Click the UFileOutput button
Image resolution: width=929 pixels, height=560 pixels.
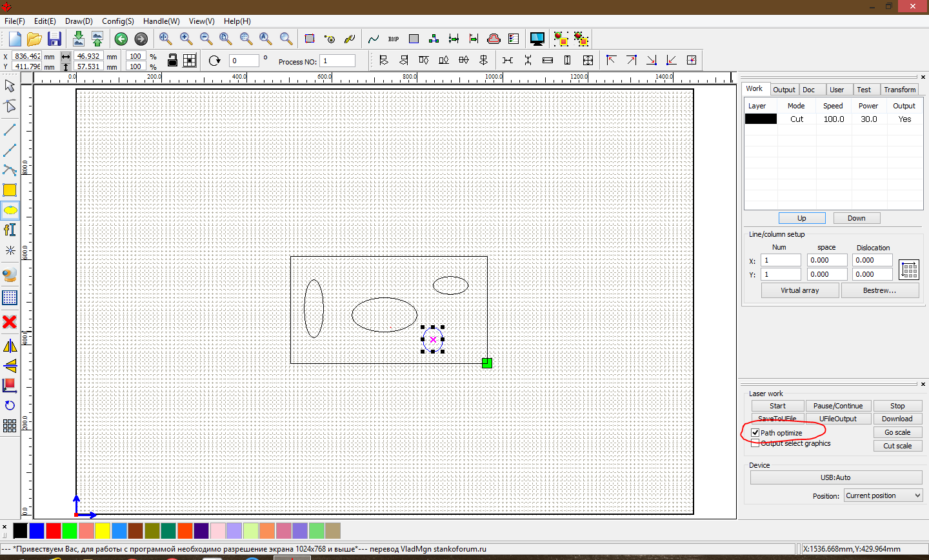point(838,419)
